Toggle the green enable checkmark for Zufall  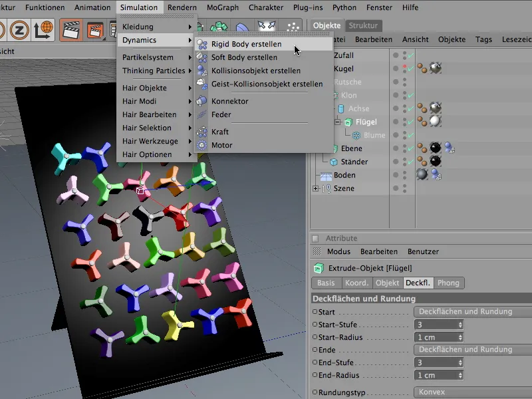410,55
